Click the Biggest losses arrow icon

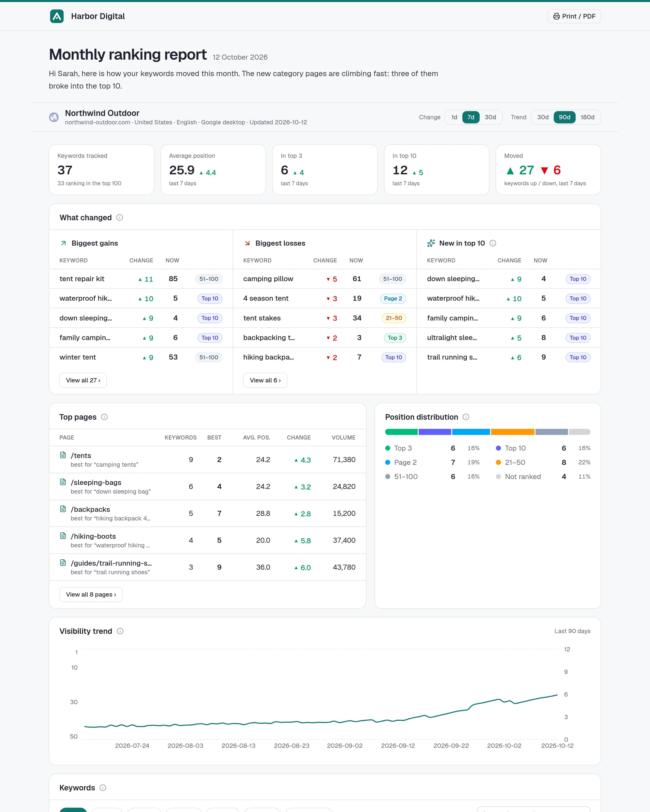(247, 243)
